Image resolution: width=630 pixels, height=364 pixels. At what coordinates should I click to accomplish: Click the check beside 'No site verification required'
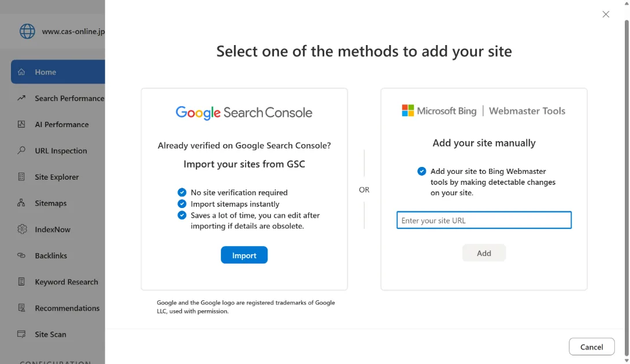(181, 192)
